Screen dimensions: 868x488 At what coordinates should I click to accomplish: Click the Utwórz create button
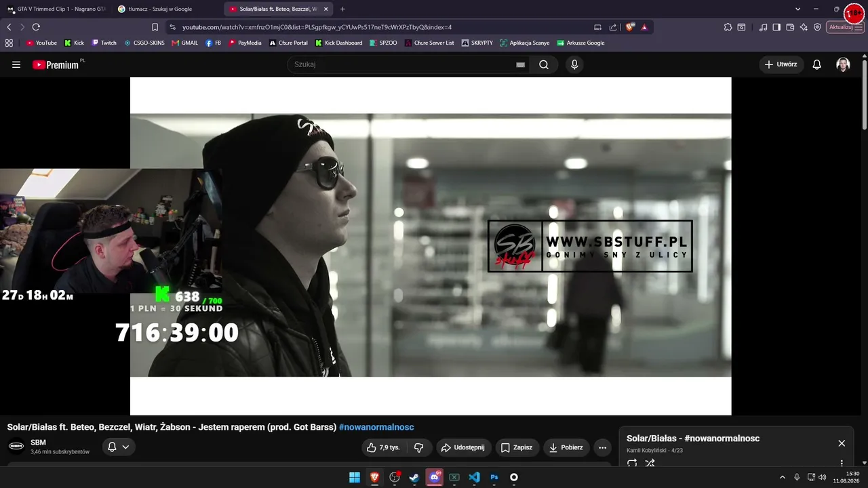pos(781,64)
